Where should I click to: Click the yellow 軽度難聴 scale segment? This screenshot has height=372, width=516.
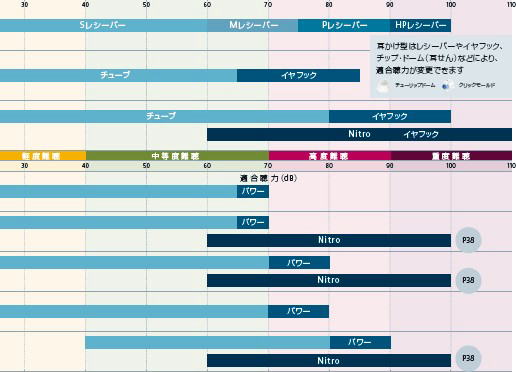point(43,156)
